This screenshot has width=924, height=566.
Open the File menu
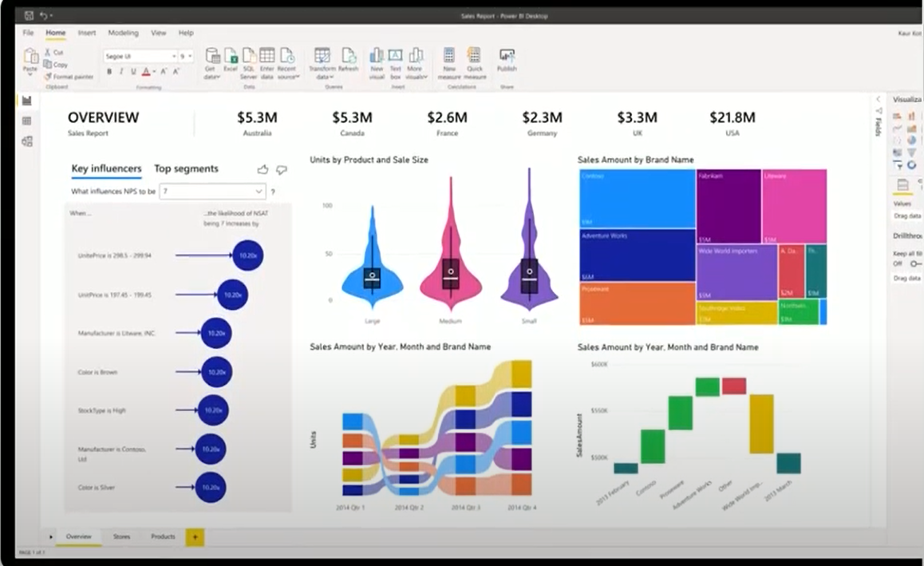tap(28, 33)
